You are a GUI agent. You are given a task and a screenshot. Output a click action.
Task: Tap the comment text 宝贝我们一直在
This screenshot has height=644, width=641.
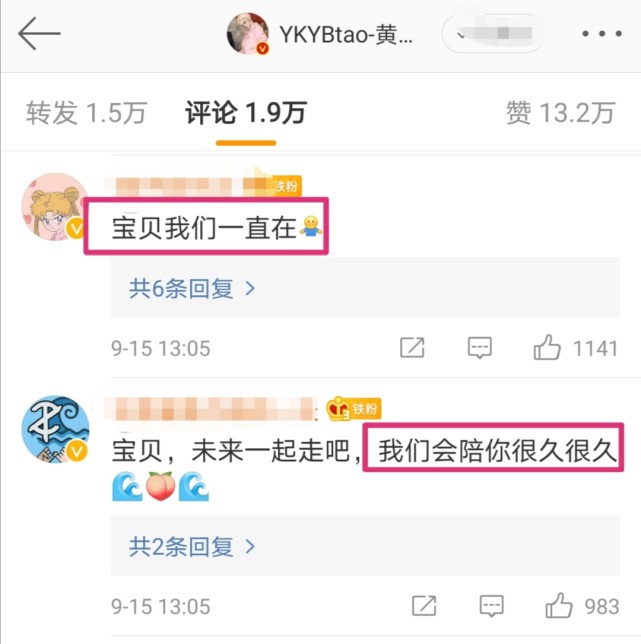(204, 228)
